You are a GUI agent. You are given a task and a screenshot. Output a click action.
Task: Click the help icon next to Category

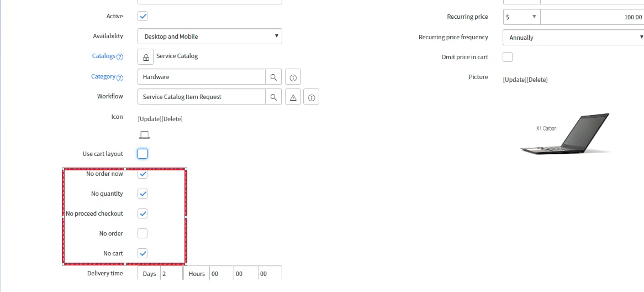[x=120, y=77]
